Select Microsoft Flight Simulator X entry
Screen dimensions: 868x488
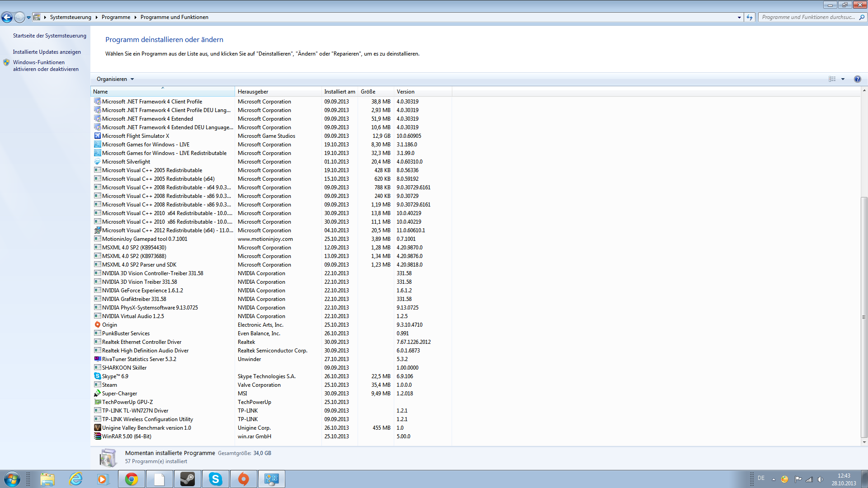136,136
